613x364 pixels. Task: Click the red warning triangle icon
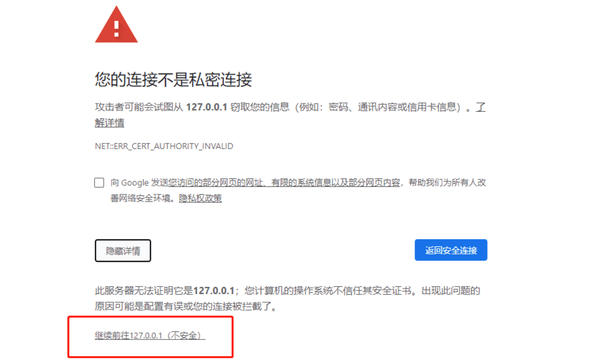coord(116,25)
